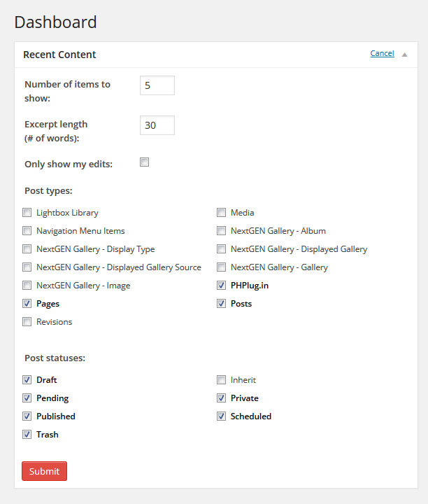Viewport: 428px width, 504px height.
Task: Uncheck the Scheduled post status
Action: (x=221, y=416)
